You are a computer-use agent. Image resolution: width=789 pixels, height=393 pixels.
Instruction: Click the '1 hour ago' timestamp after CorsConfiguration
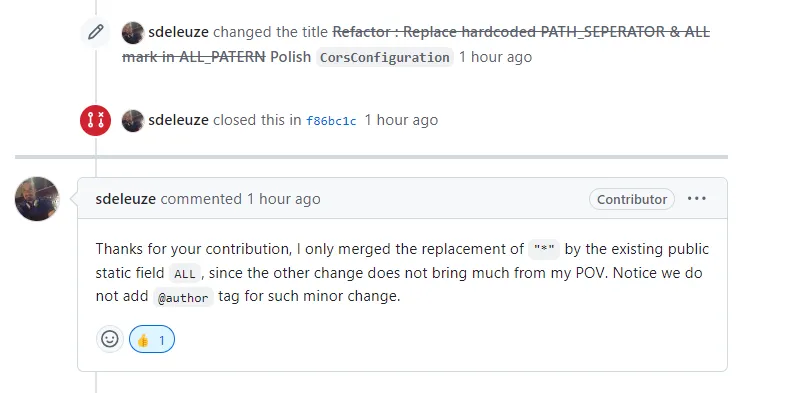pyautogui.click(x=495, y=57)
